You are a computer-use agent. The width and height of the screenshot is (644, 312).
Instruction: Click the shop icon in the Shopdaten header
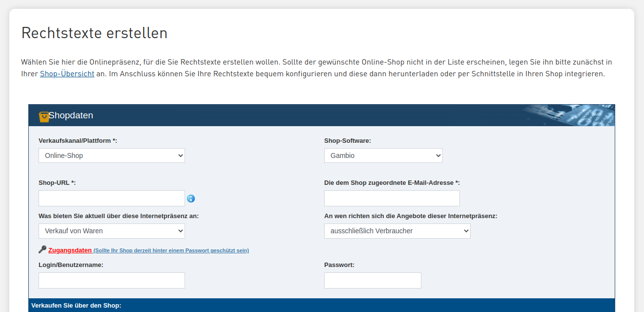(x=43, y=115)
